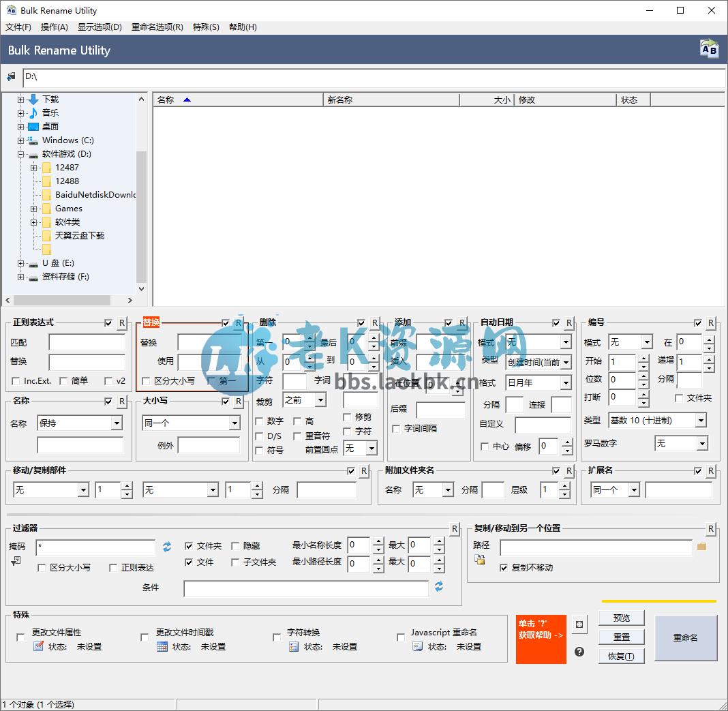Click the 天翼云盘下载 folder icon
The image size is (728, 711).
coord(46,236)
